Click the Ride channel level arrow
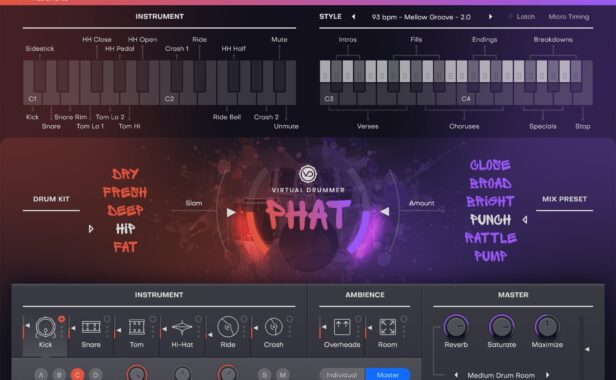616x380 pixels. click(210, 334)
